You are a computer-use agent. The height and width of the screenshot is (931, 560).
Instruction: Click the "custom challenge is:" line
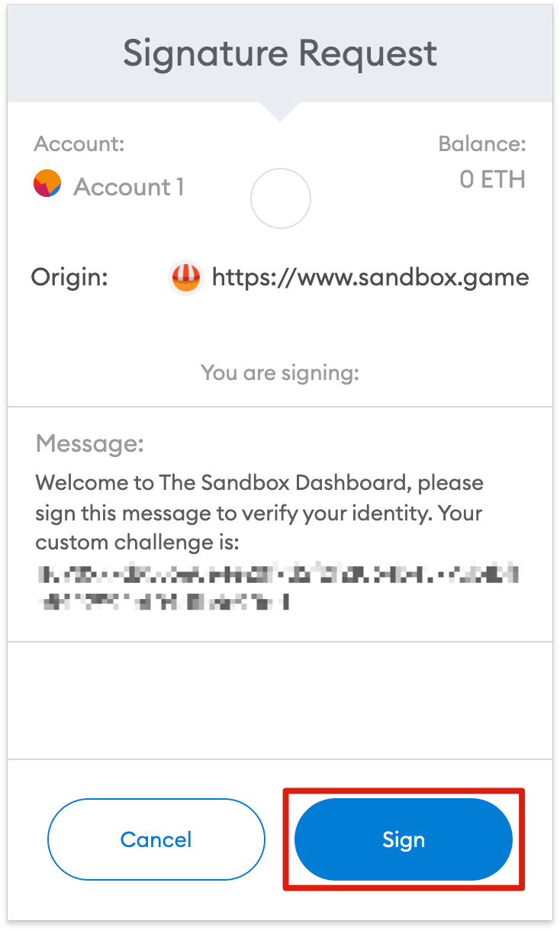(138, 543)
